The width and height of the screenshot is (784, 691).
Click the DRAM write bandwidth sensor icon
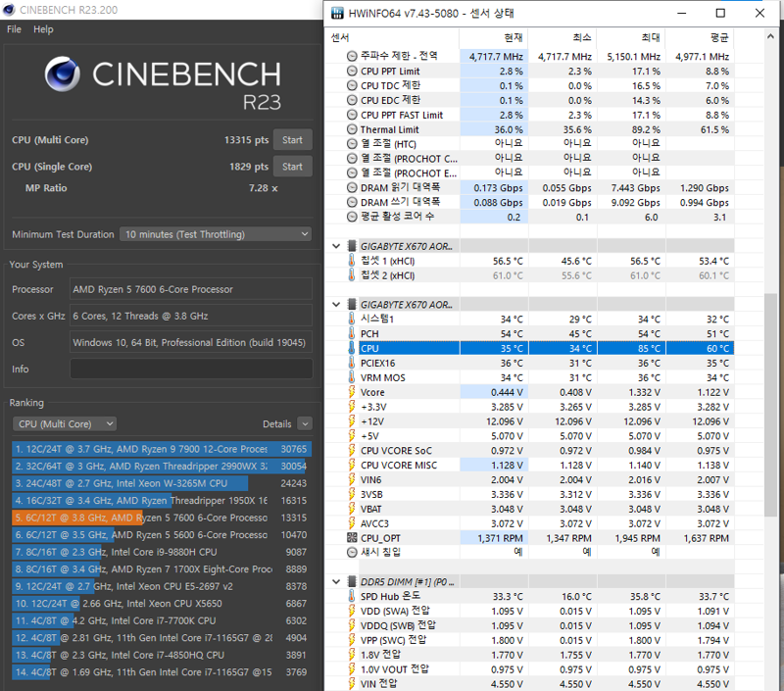352,203
